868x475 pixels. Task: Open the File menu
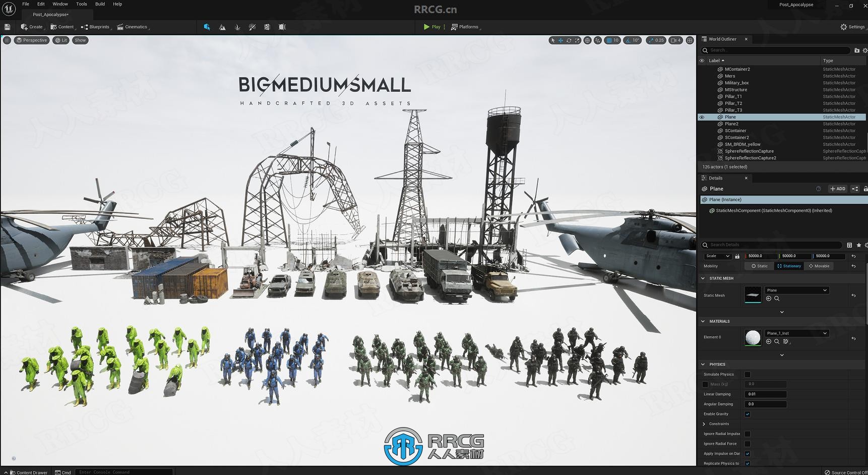pos(26,4)
